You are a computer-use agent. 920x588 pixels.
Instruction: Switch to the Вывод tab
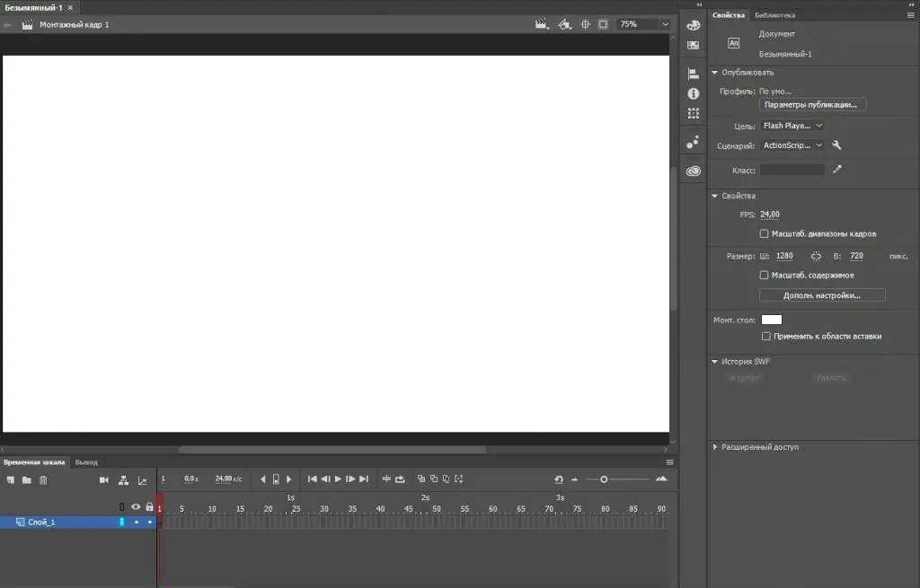86,462
